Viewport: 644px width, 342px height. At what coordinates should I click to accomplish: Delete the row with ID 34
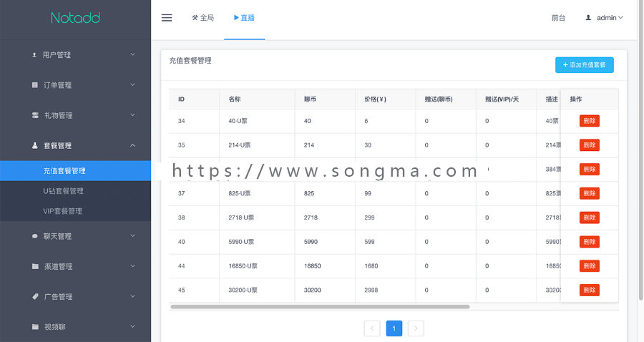[590, 121]
